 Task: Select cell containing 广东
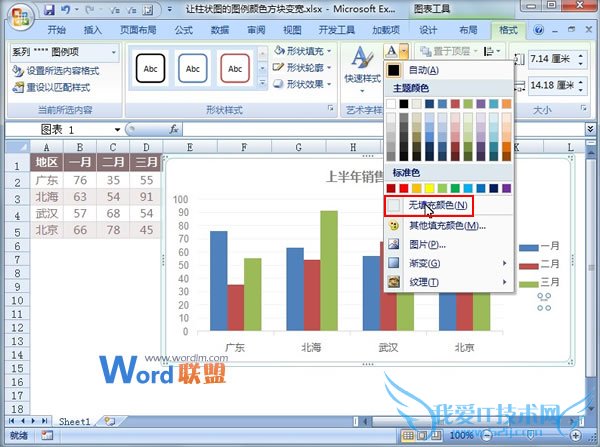coord(47,180)
